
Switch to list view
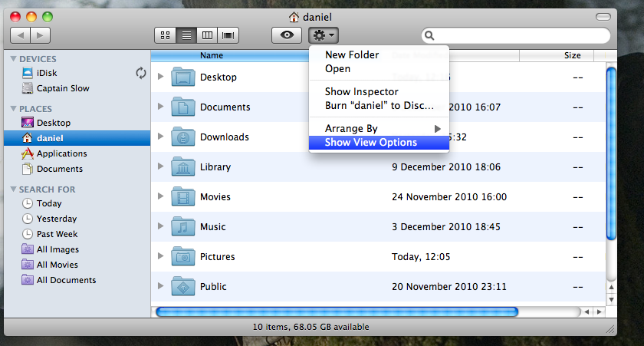pyautogui.click(x=186, y=35)
